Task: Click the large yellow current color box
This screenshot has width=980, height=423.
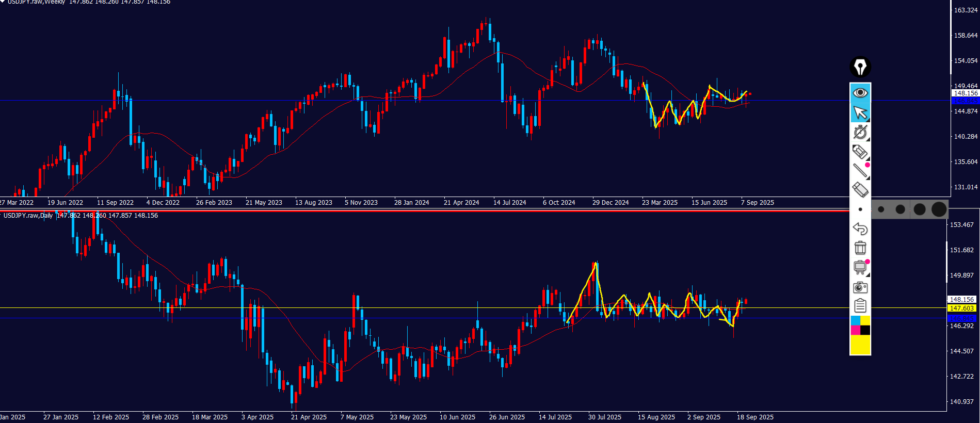Action: coord(860,345)
